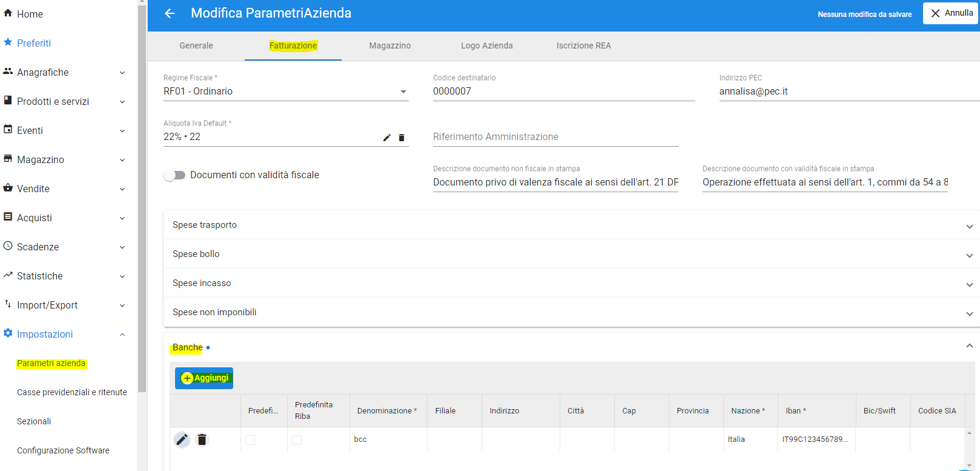This screenshot has height=471, width=980.
Task: Check Predefinita Riba box for bcc
Action: point(297,440)
